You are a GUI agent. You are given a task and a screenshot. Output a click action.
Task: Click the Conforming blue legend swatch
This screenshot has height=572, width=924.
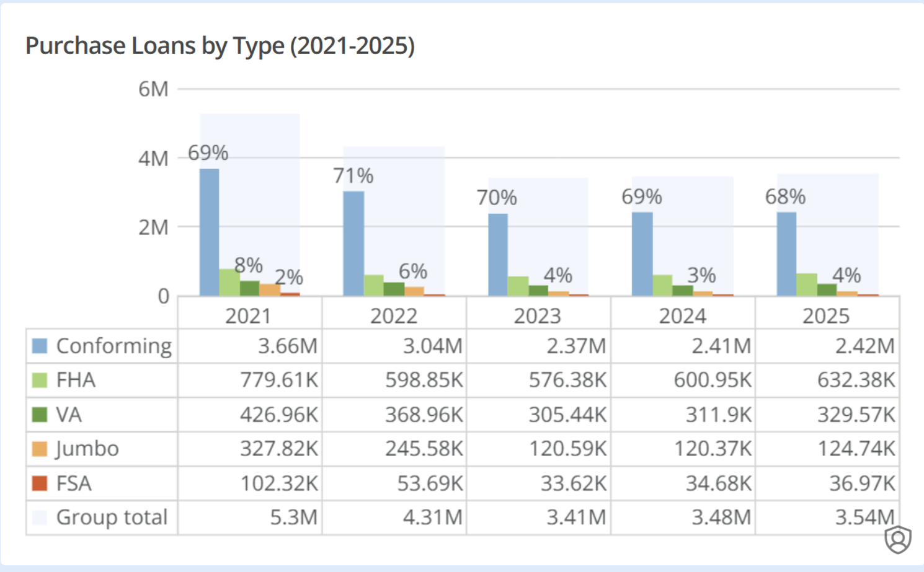click(x=40, y=346)
